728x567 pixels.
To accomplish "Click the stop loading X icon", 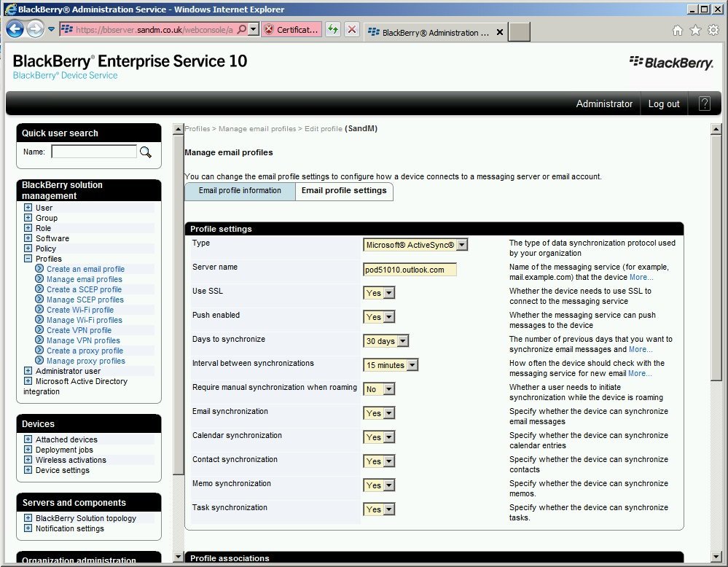I will pyautogui.click(x=351, y=30).
